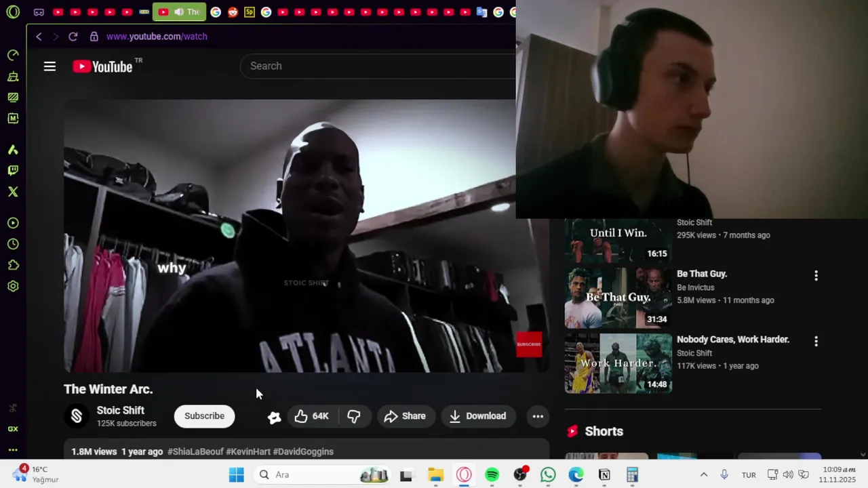Open WhatsApp from the taskbar
868x488 pixels.
(x=548, y=474)
